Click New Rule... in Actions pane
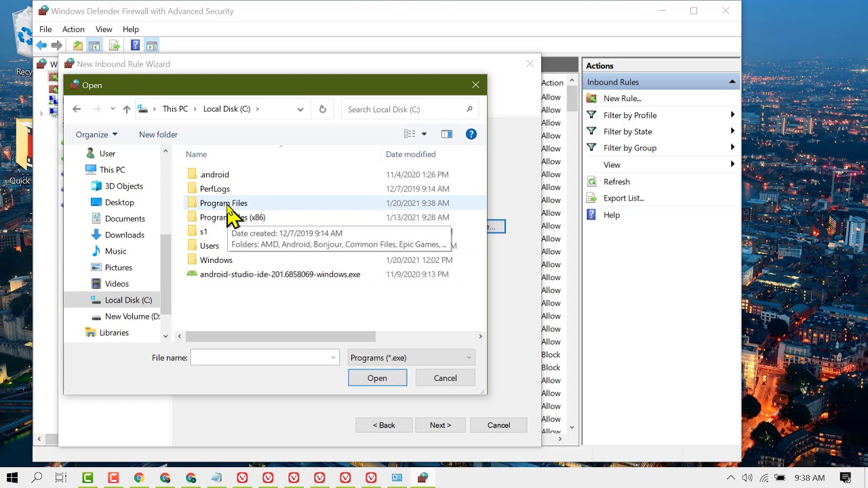The image size is (868, 488). (x=623, y=98)
